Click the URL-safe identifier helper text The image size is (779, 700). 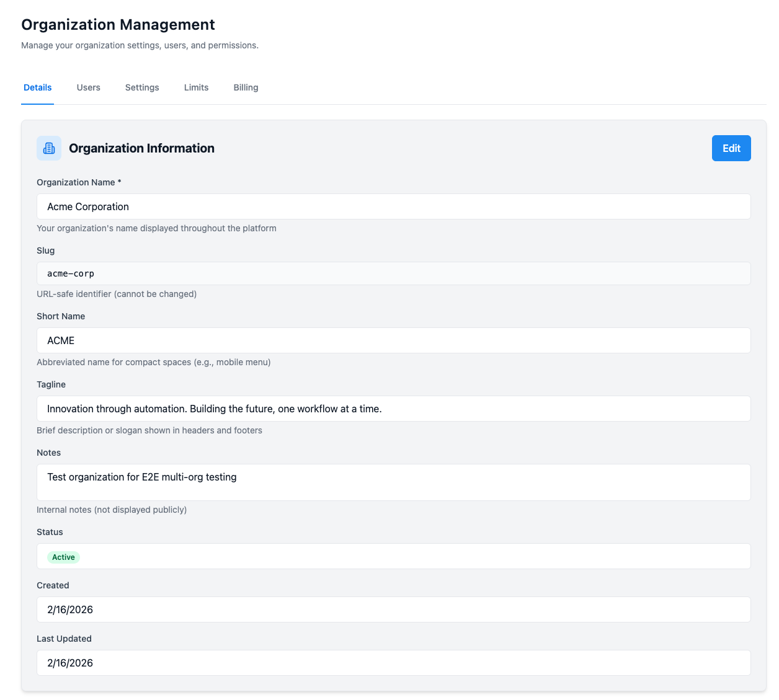click(x=117, y=294)
